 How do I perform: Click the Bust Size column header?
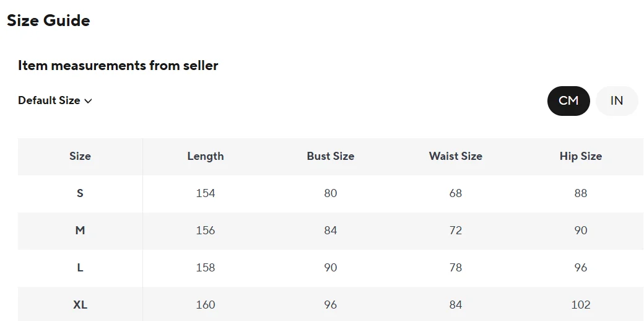pos(331,156)
